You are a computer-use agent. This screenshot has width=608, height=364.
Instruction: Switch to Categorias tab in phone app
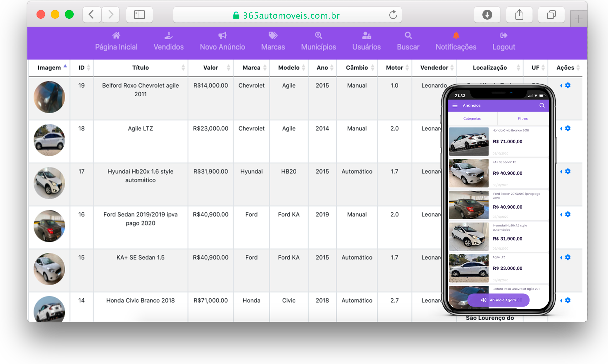click(472, 119)
